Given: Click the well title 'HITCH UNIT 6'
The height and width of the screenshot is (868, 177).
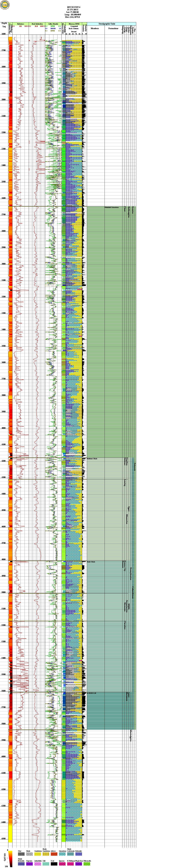Looking at the screenshot, I should click(74, 7).
